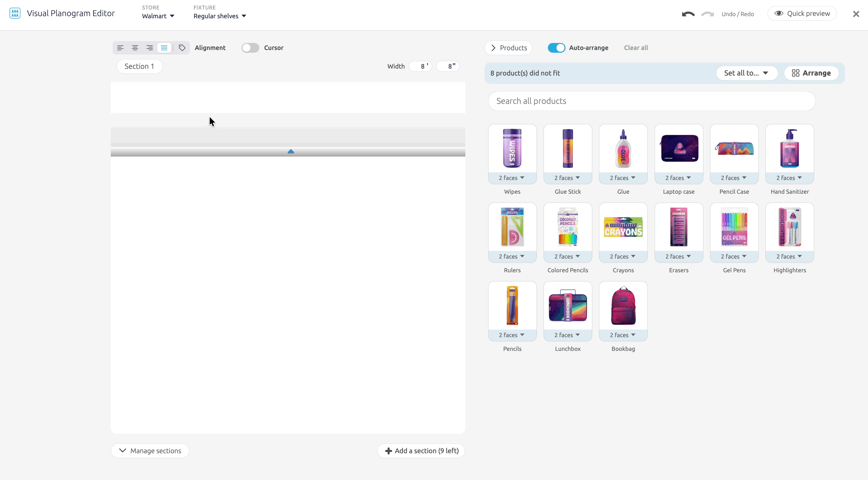Click the Arrange button
This screenshot has width=868, height=480.
[811, 73]
